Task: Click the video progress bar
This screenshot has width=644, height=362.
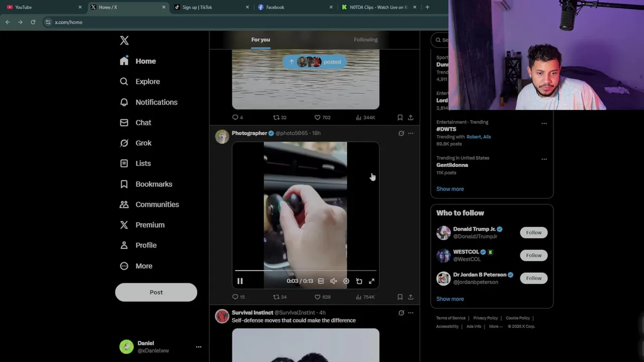Action: tap(305, 270)
